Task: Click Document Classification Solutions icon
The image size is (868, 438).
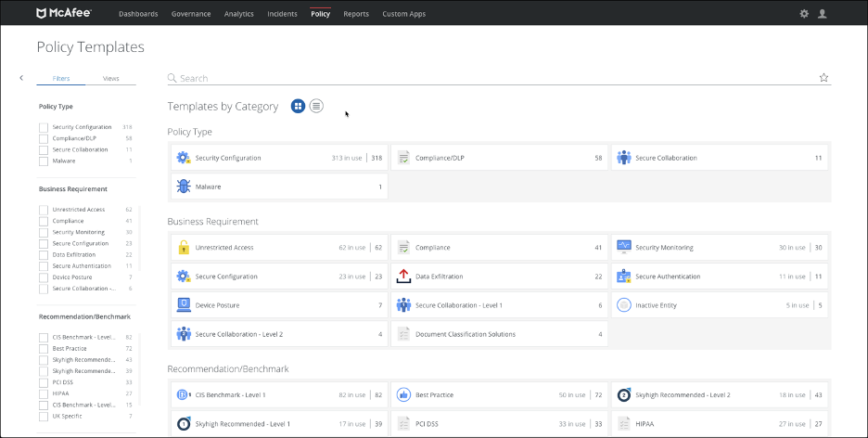Action: pos(403,334)
